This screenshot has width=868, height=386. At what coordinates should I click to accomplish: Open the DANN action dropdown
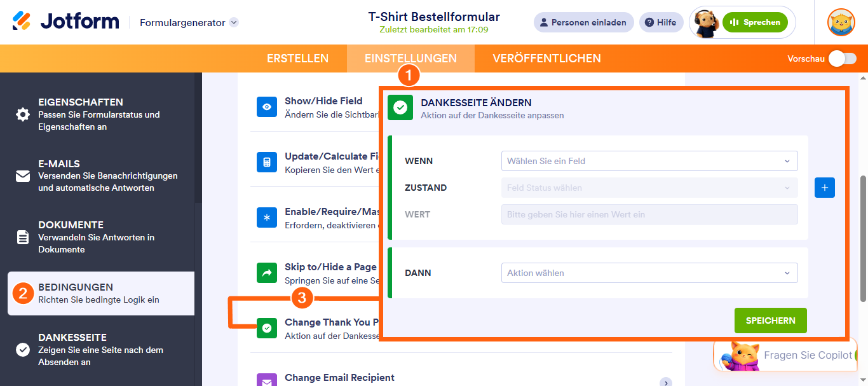[649, 273]
